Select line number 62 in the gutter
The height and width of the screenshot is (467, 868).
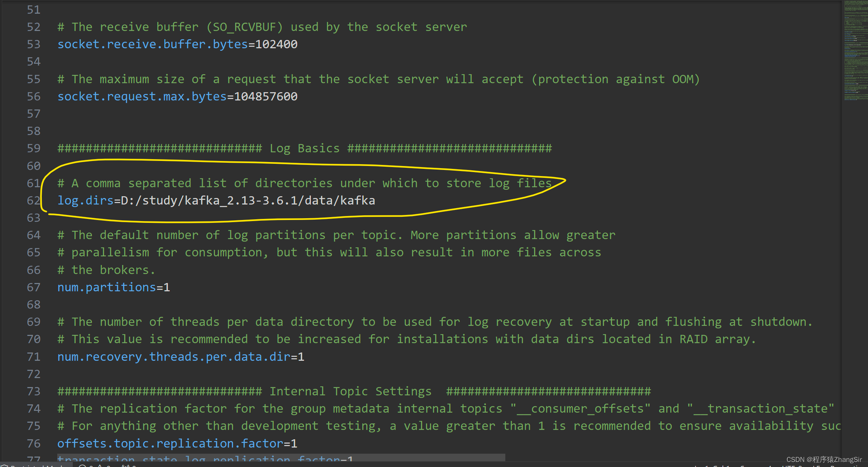point(33,201)
